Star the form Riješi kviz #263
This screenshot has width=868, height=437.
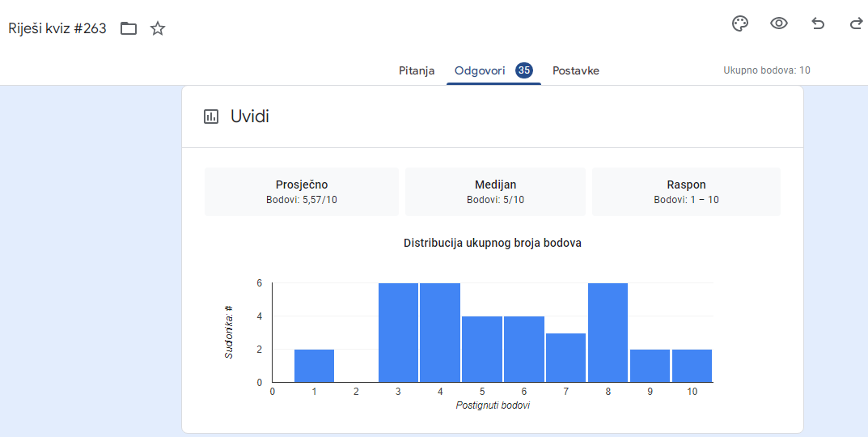(x=158, y=28)
